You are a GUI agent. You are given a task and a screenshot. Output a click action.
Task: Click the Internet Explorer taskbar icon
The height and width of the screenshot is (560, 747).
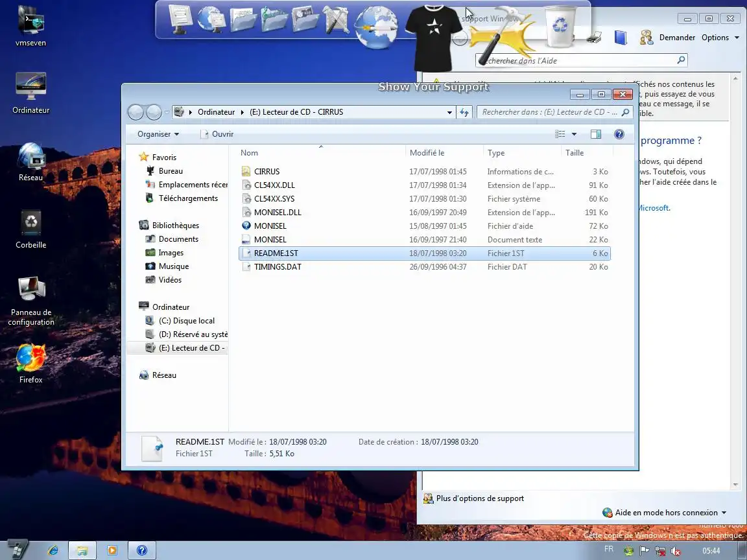pos(53,550)
